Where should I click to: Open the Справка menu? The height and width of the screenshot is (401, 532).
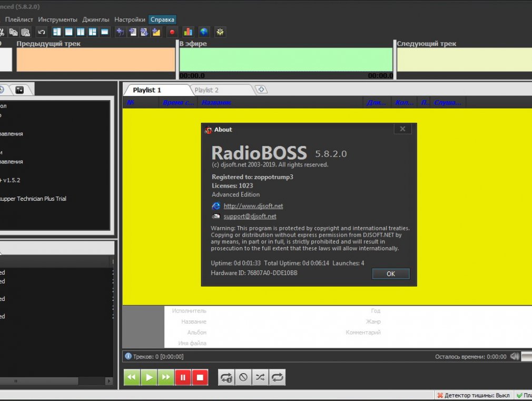(162, 19)
